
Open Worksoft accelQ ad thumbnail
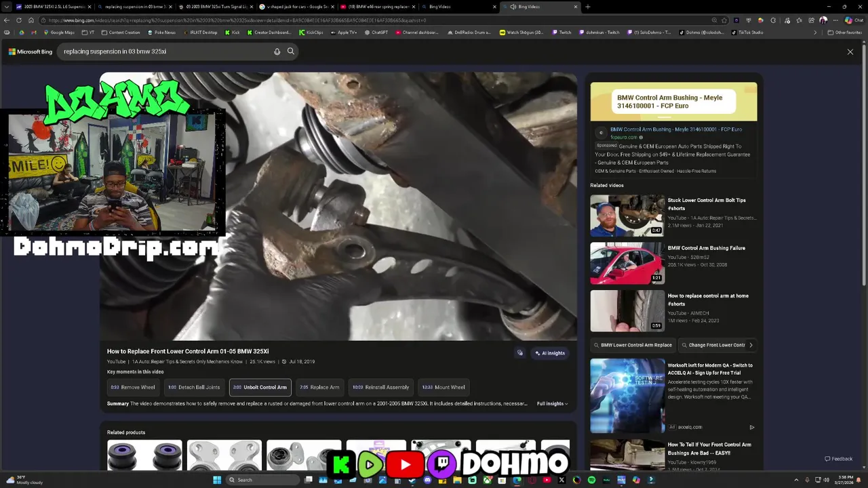(627, 396)
